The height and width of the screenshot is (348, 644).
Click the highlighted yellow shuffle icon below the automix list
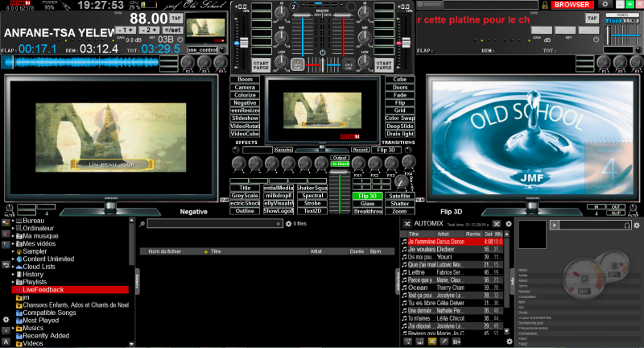pyautogui.click(x=432, y=342)
